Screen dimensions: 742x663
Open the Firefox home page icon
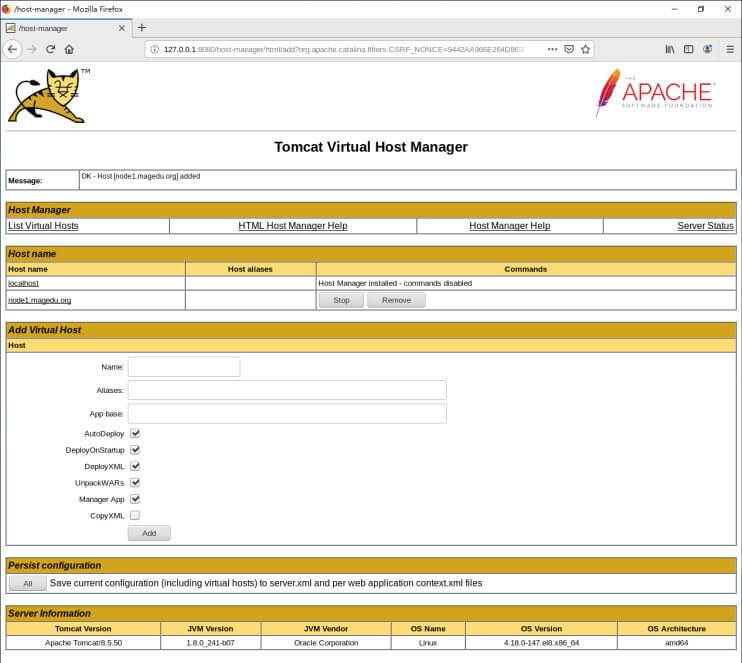click(x=69, y=49)
